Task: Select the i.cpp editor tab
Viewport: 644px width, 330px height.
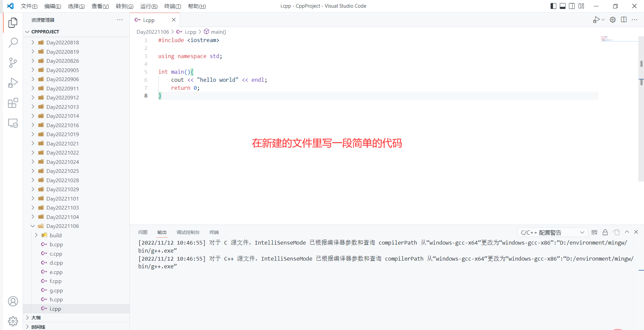Action: tap(155, 20)
